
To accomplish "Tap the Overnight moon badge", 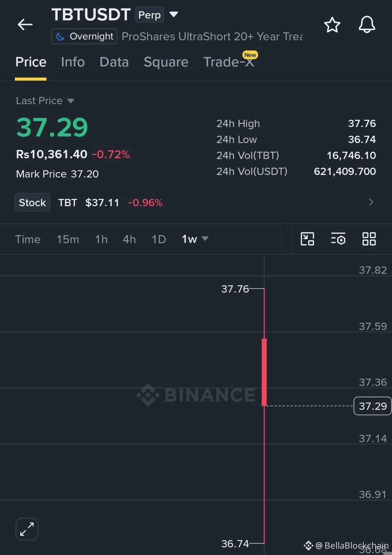I will (84, 36).
